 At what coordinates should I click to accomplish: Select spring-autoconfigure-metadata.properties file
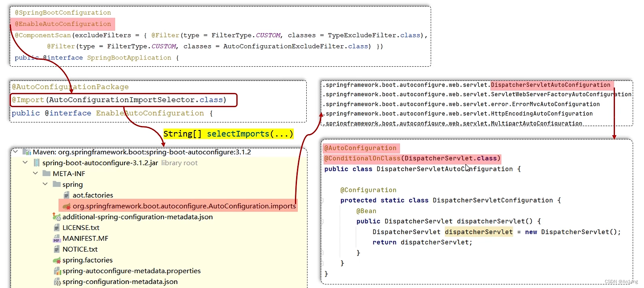[x=131, y=271]
